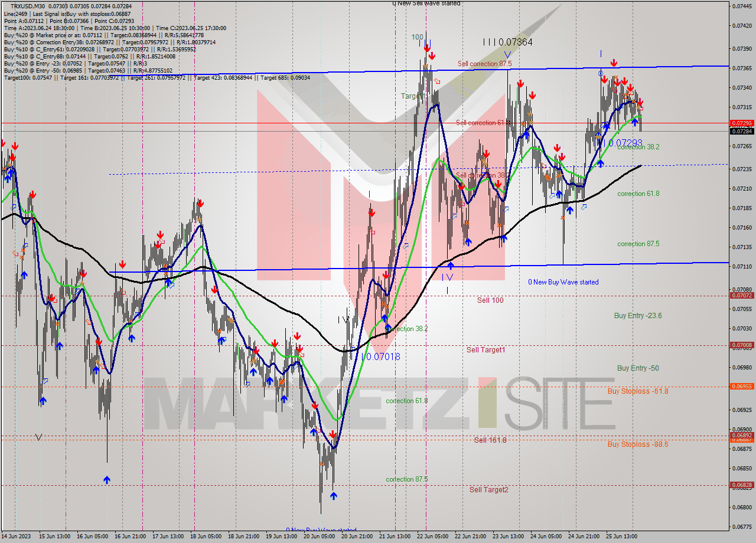Click the '0 New Buy Wave started' label mid-chart
The height and width of the screenshot is (543, 756).
click(x=563, y=282)
